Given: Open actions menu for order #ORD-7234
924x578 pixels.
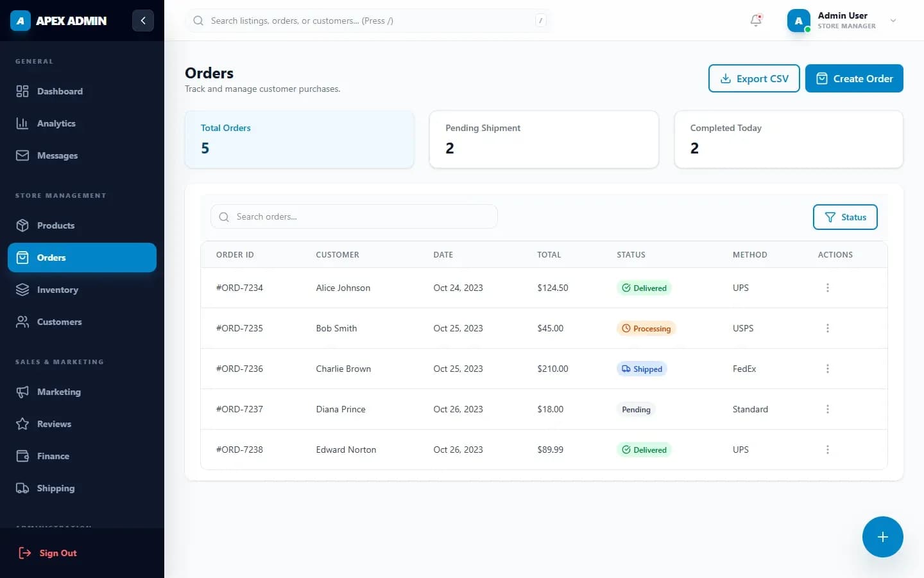Looking at the screenshot, I should 828,288.
